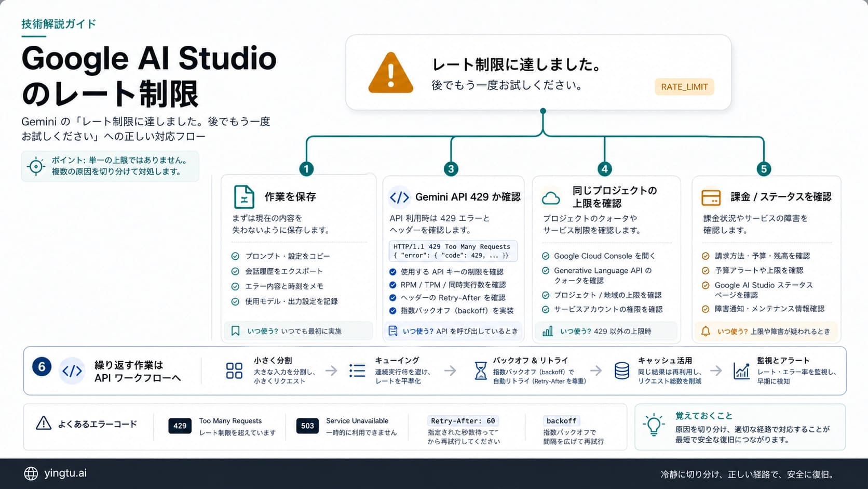Click the target icon beside ポイント note
The height and width of the screenshot is (489, 868).
36,166
